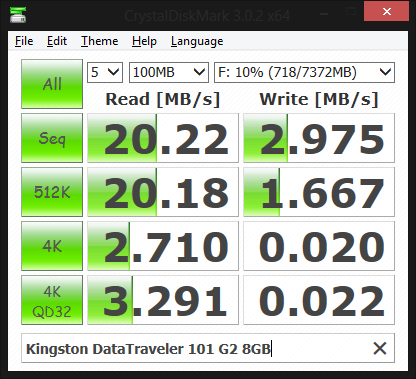
Task: Click the 4K QD32 write value 0.022
Action: [x=319, y=300]
